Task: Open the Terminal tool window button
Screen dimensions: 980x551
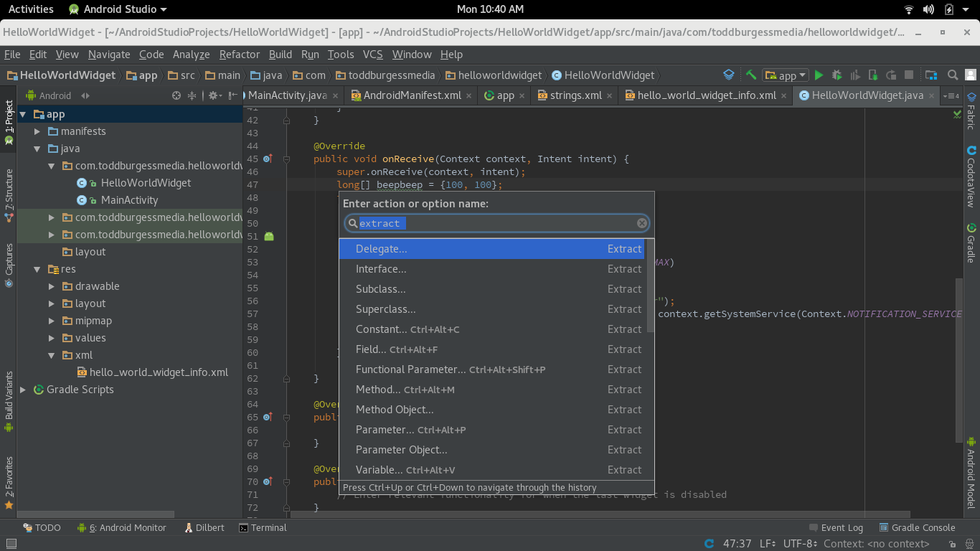Action: [263, 527]
